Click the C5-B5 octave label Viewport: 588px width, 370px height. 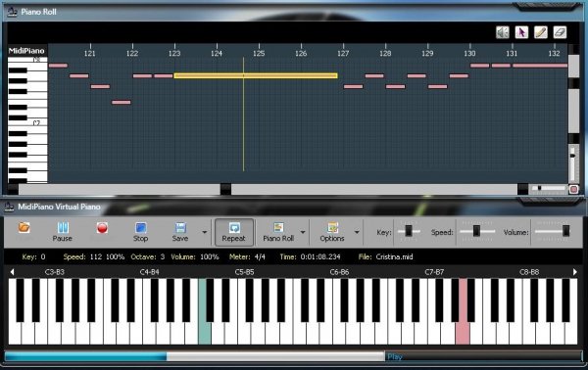click(x=244, y=272)
